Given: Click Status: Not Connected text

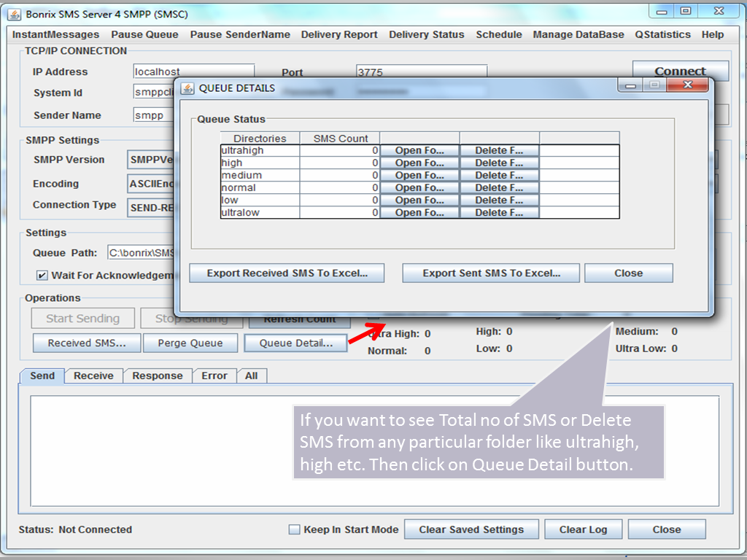Looking at the screenshot, I should point(75,529).
